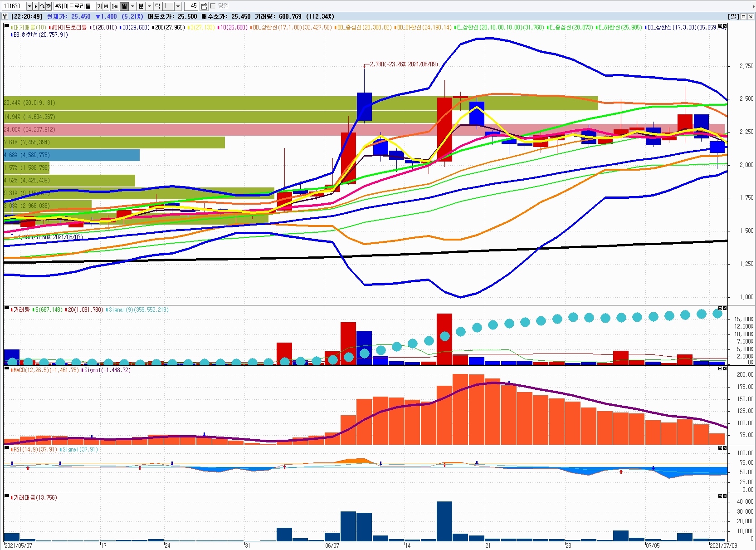Click the magnifier stock search icon
Viewport: 756px width, 550px height.
[42, 6]
